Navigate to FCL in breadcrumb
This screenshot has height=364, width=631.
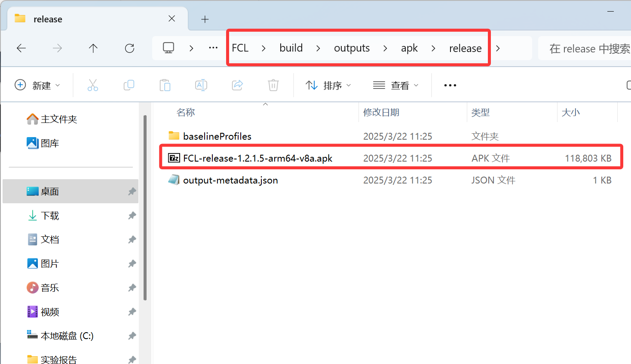tap(240, 48)
